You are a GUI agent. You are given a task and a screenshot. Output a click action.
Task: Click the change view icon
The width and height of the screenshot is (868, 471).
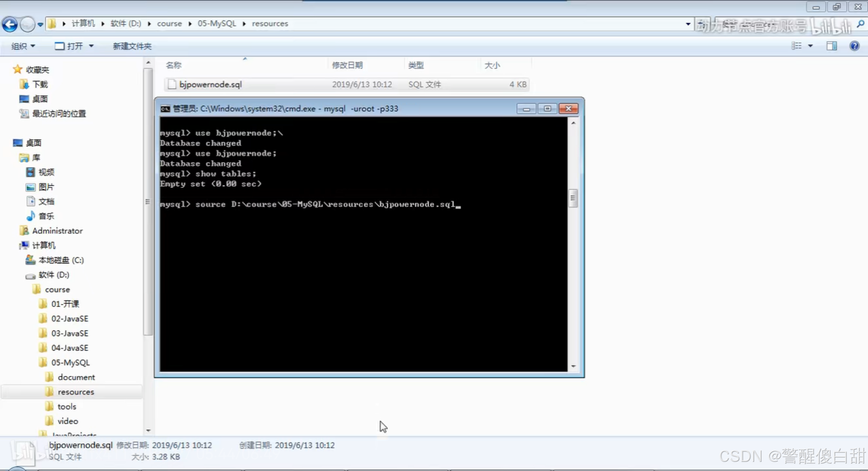coord(796,46)
